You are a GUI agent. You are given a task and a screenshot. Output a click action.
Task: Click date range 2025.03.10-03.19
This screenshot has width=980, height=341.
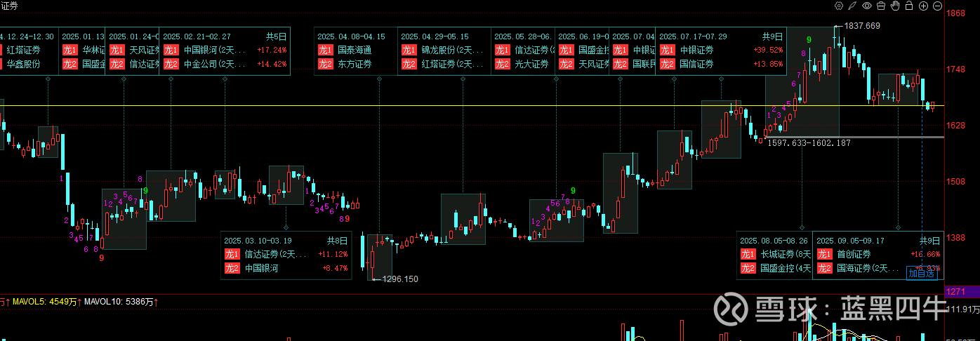click(258, 240)
